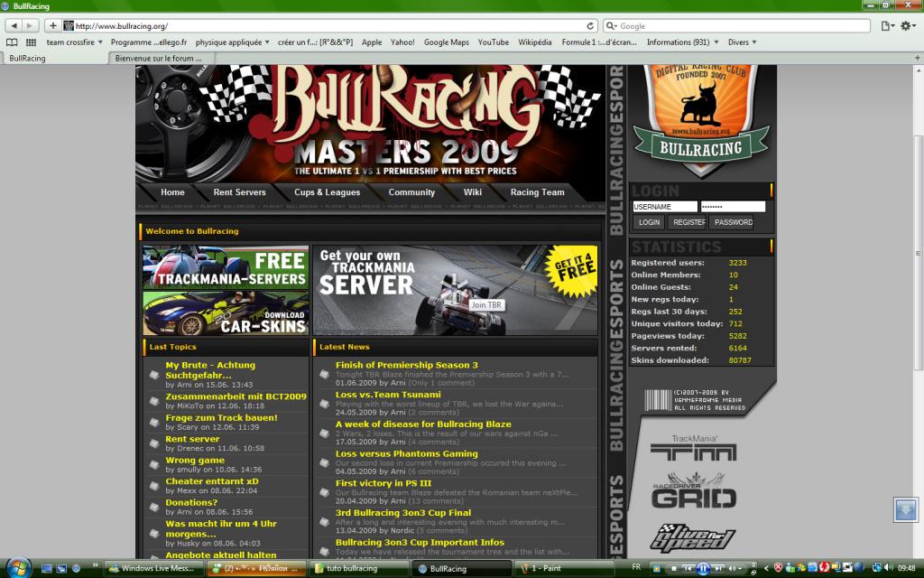Expand the 'Informations (931)' bookmark folder
The height and width of the screenshot is (578, 924).
[x=682, y=42]
